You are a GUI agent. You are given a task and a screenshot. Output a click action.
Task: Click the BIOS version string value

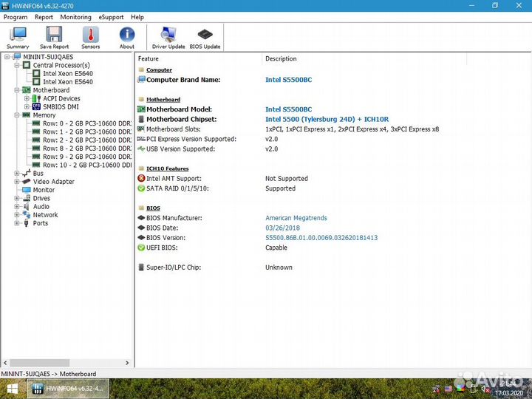point(321,237)
